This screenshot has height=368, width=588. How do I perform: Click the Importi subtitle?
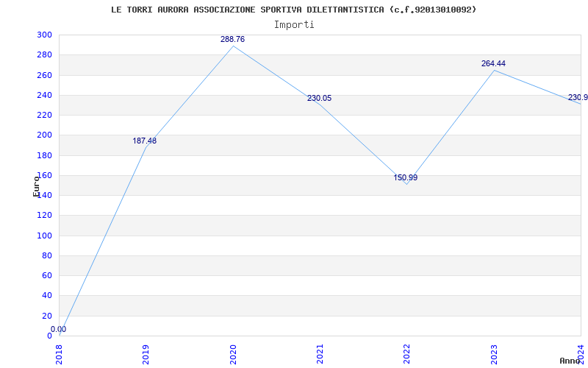coord(294,25)
